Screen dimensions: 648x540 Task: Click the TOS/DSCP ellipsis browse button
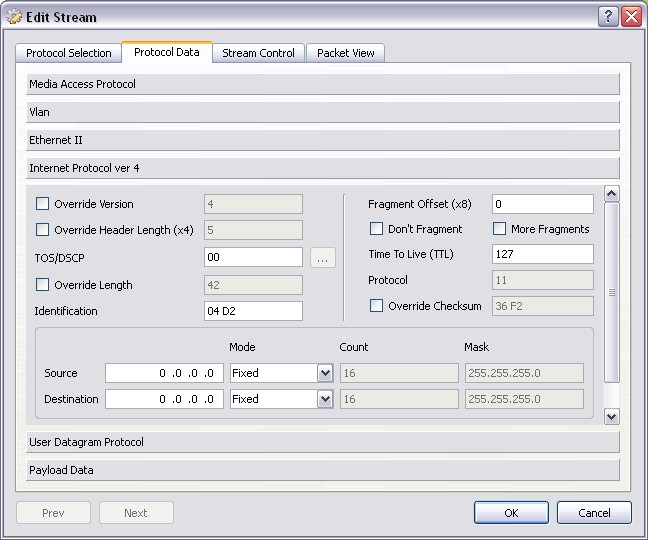(x=322, y=258)
